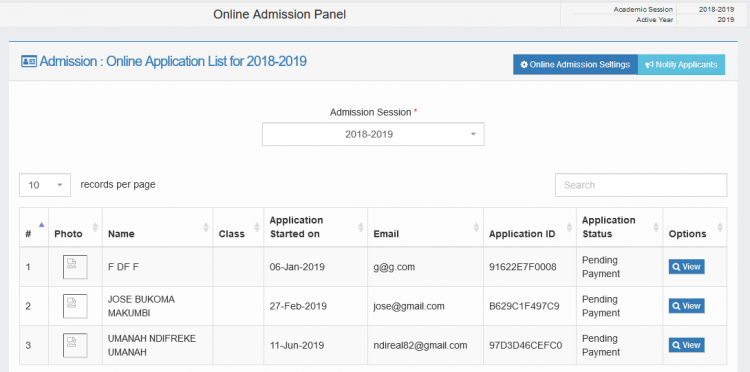Sort table by Class column
The width and height of the screenshot is (750, 372).
pyautogui.click(x=238, y=227)
